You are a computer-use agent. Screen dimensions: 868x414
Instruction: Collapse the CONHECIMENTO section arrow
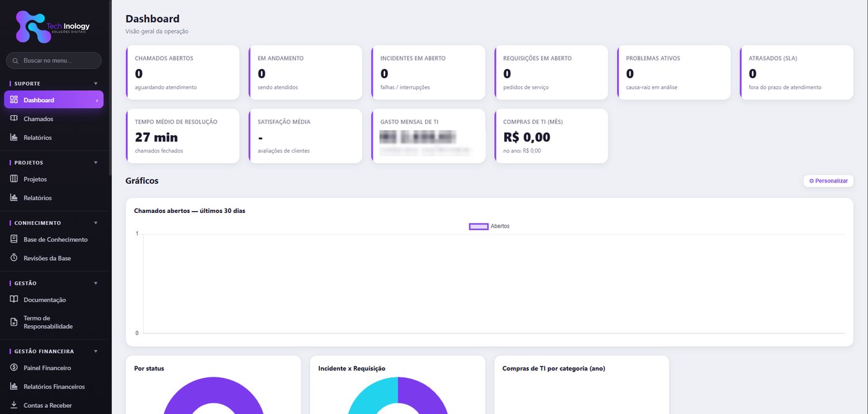click(x=95, y=223)
